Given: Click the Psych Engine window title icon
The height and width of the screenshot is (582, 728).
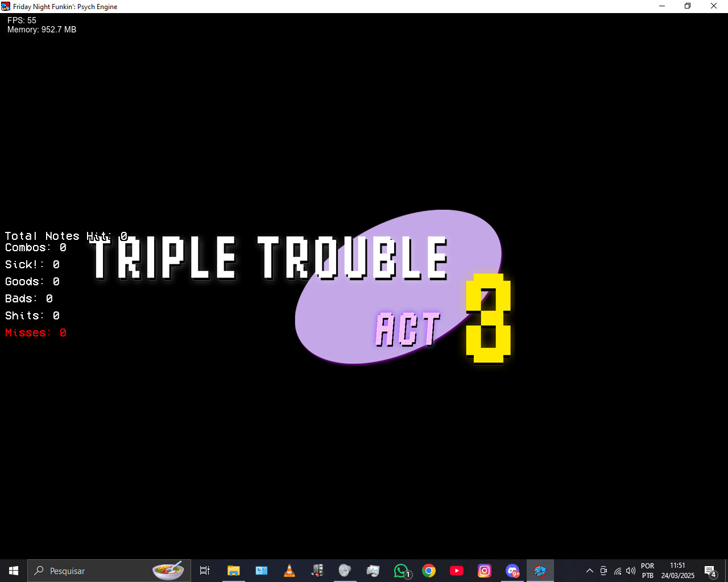Looking at the screenshot, I should [6, 6].
